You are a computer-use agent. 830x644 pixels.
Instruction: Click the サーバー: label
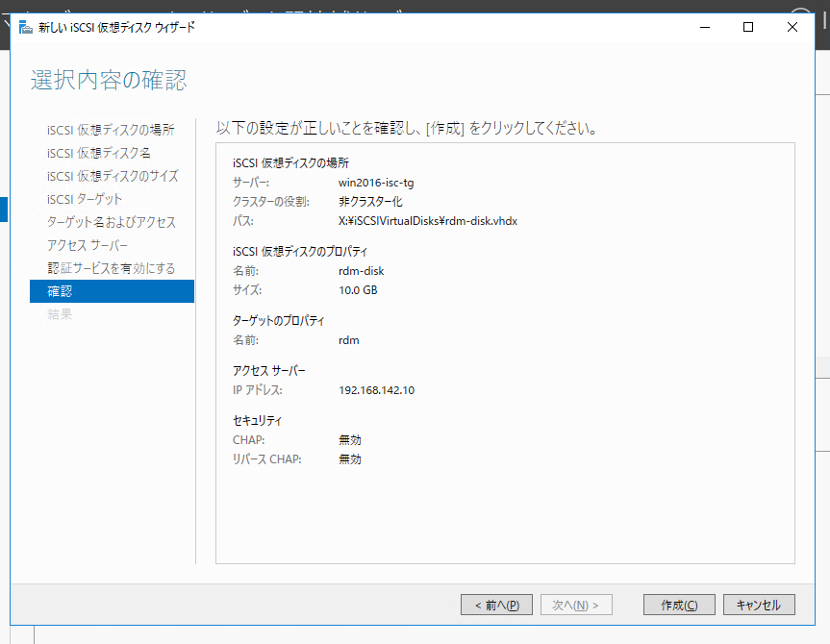pos(251,183)
